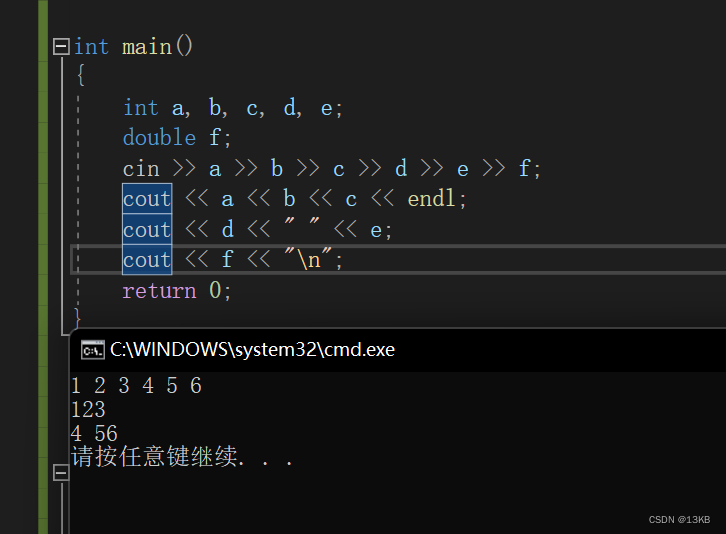Click the "\n" string literal

point(308,258)
